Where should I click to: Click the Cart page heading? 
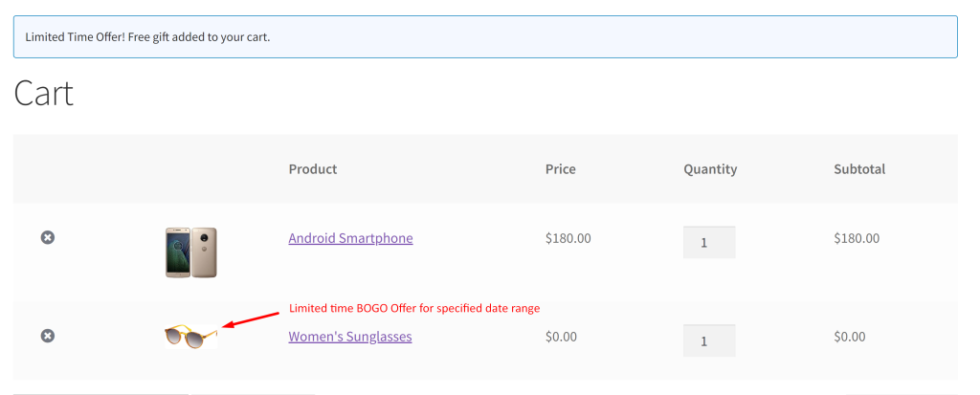pos(44,94)
